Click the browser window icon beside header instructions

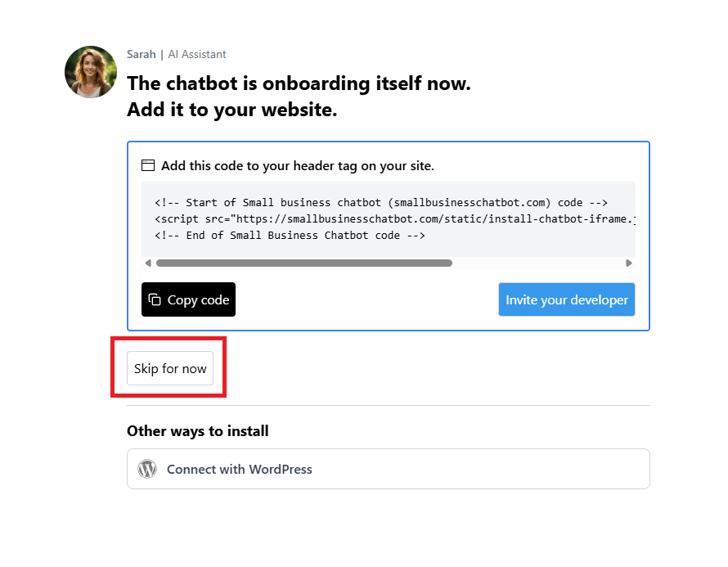pos(148,165)
